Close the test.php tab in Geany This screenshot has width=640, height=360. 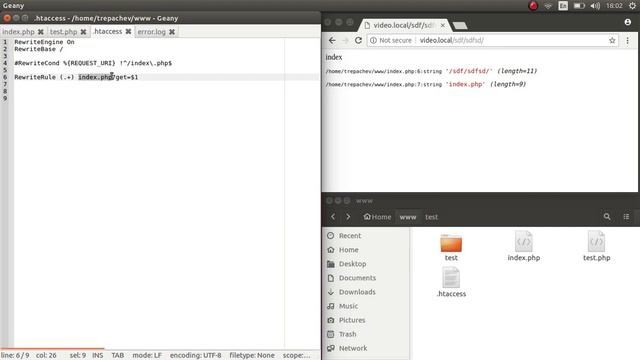point(83,31)
